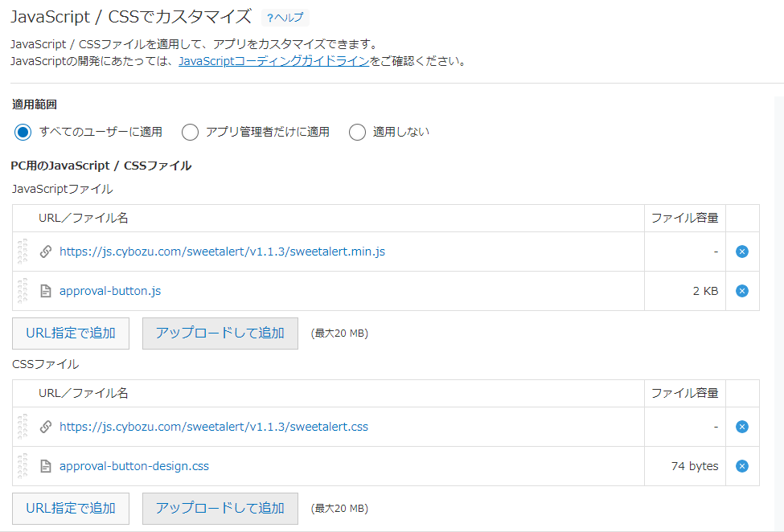
Task: Delete approval-button.js with its X icon
Action: [x=742, y=291]
